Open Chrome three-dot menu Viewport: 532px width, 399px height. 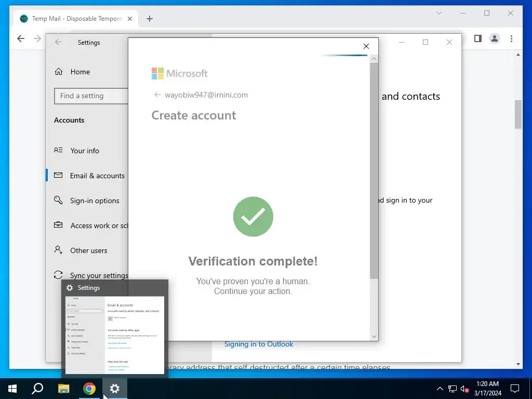click(x=511, y=38)
